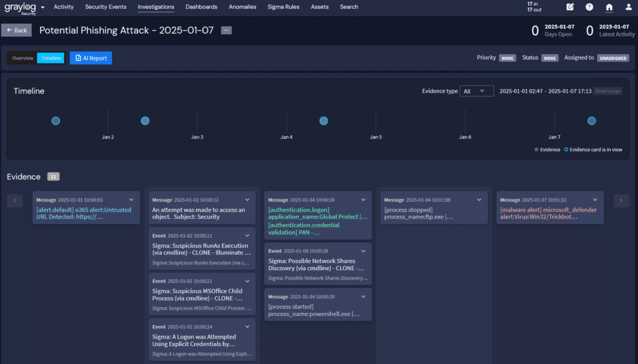Click the Back button
This screenshot has width=638, height=364.
(16, 29)
